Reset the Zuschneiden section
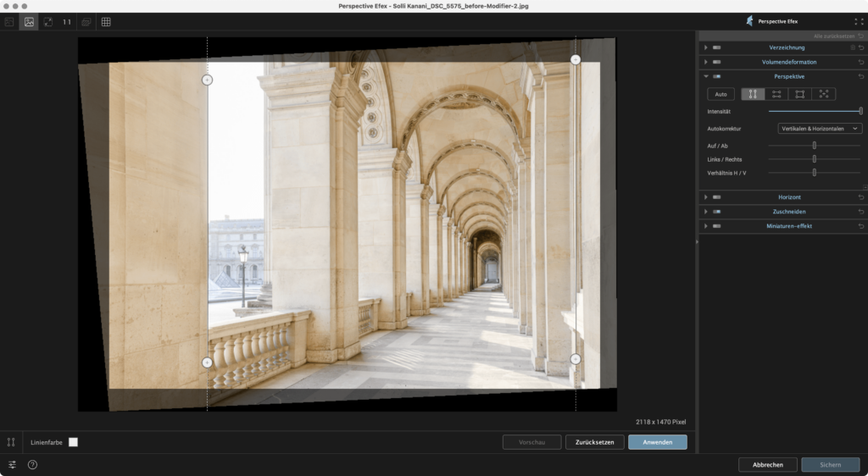 [861, 211]
